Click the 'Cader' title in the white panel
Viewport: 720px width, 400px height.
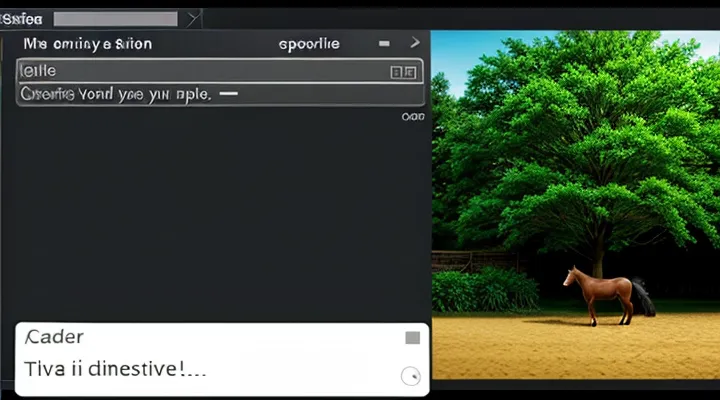click(x=55, y=337)
